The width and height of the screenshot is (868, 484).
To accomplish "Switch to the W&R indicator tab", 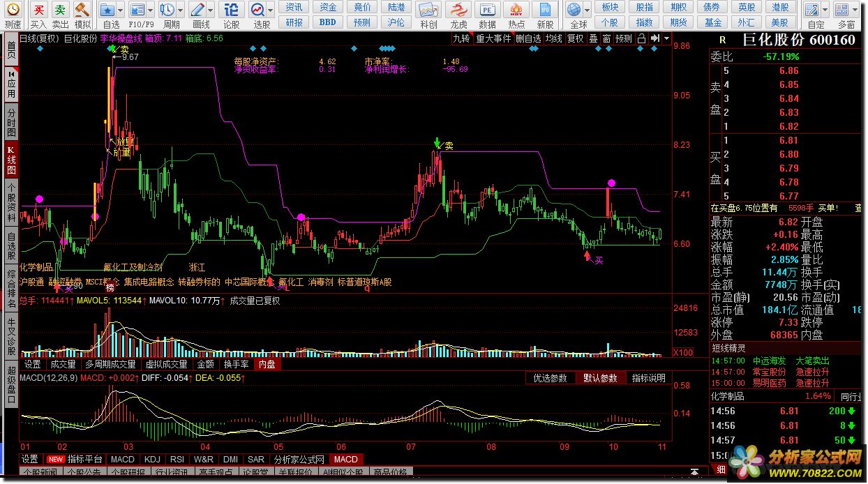I will 204,459.
